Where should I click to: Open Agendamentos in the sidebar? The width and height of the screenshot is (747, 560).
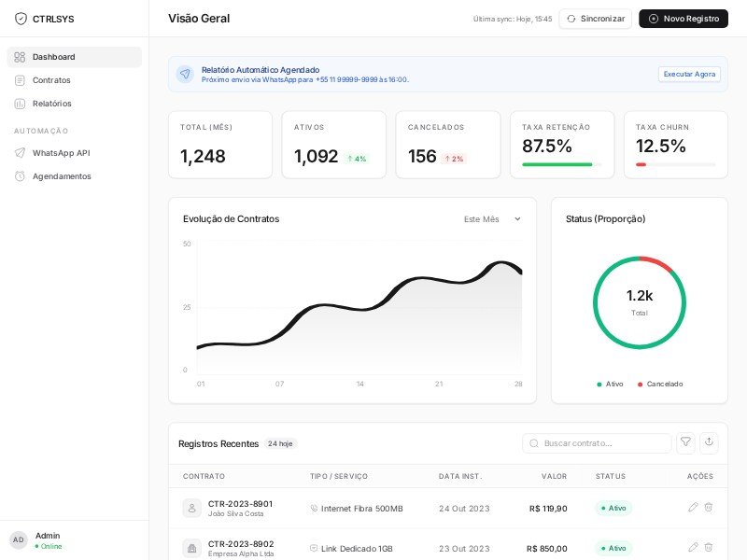tap(62, 176)
